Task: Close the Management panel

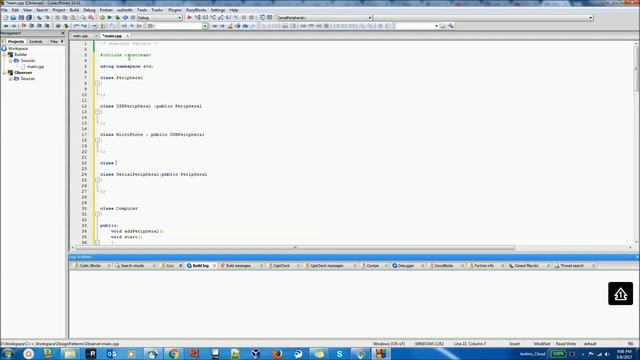Action: 63,33
